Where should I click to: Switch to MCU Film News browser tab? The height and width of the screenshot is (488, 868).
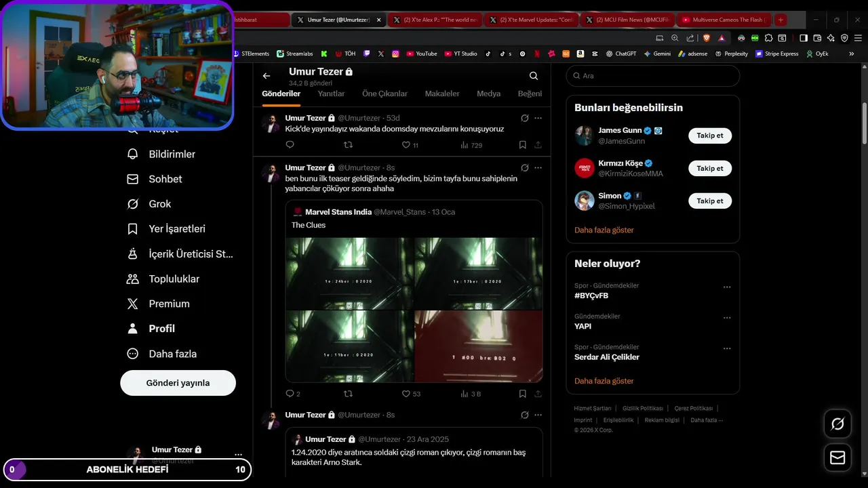coord(627,20)
